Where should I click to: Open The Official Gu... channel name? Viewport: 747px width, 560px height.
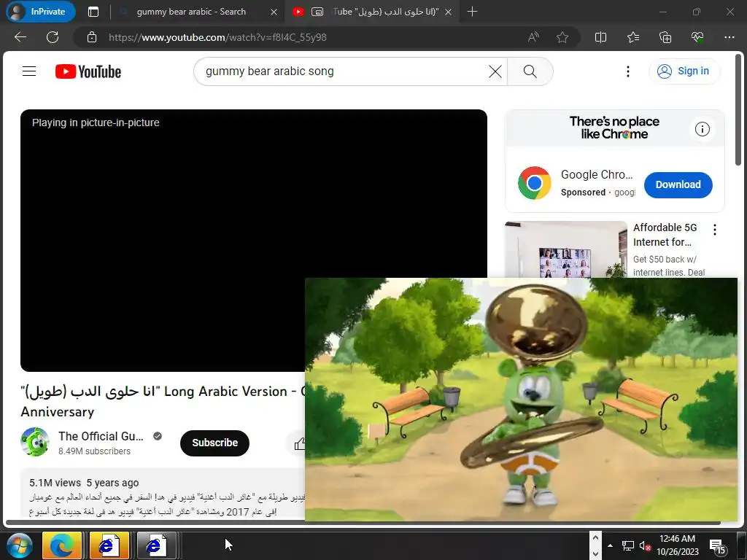(x=101, y=436)
